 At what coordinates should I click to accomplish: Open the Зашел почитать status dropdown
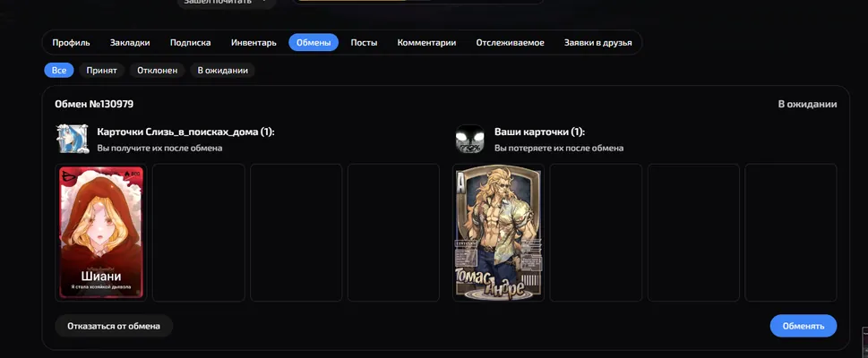(227, 3)
